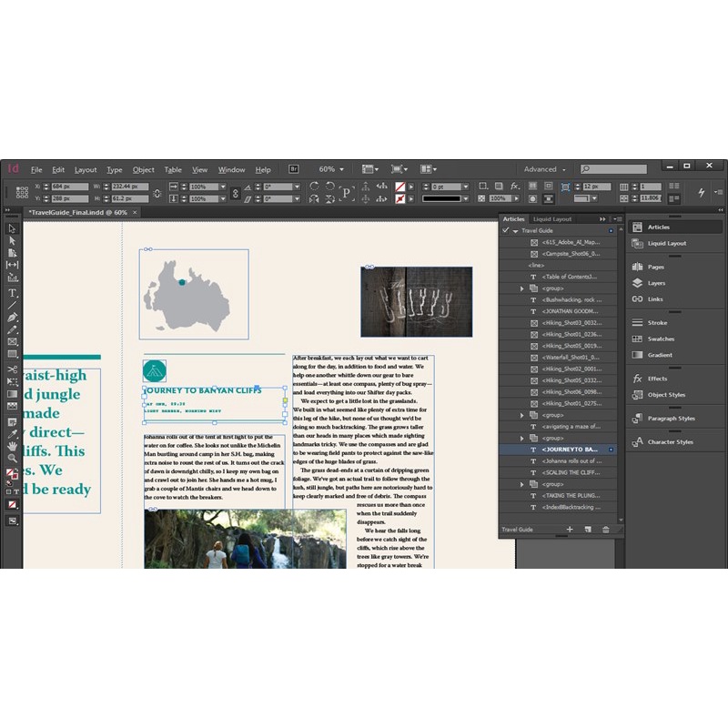728x728 pixels.
Task: Toggle formatting affects container button
Action: [x=9, y=491]
